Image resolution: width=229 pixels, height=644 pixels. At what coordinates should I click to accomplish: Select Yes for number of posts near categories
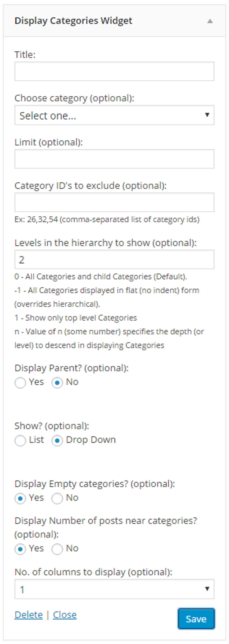[20, 548]
